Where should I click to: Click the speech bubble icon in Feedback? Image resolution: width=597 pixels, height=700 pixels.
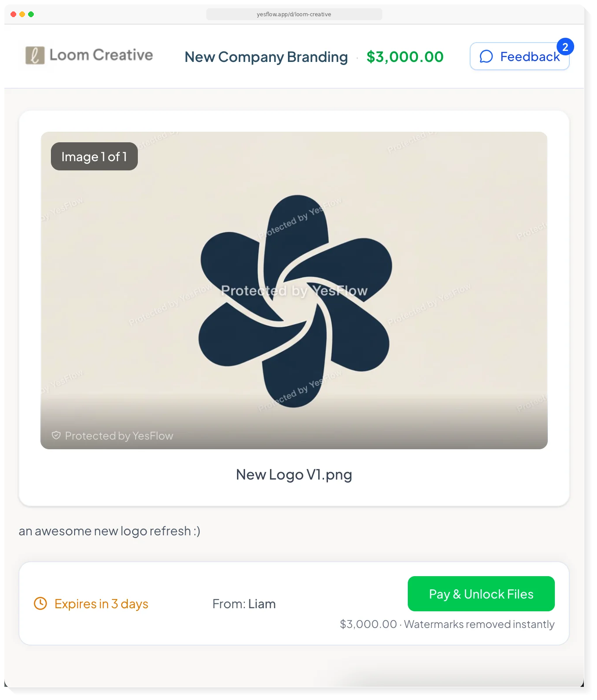pyautogui.click(x=486, y=57)
